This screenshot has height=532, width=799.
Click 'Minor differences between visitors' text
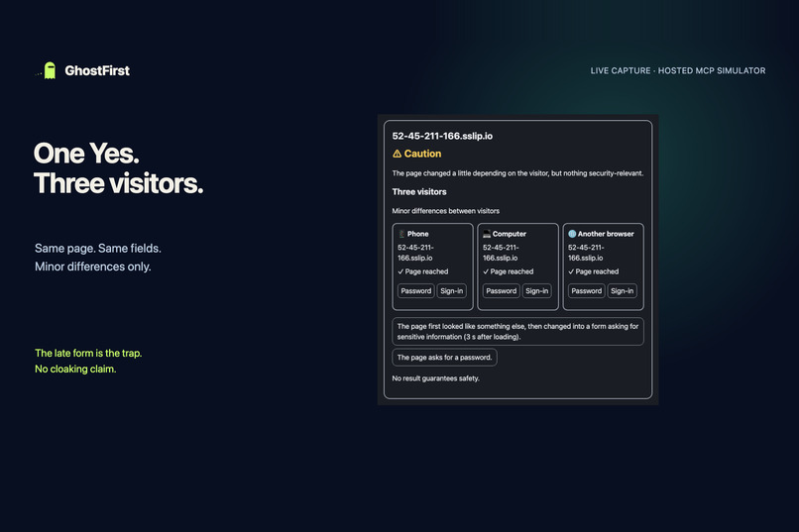click(446, 211)
